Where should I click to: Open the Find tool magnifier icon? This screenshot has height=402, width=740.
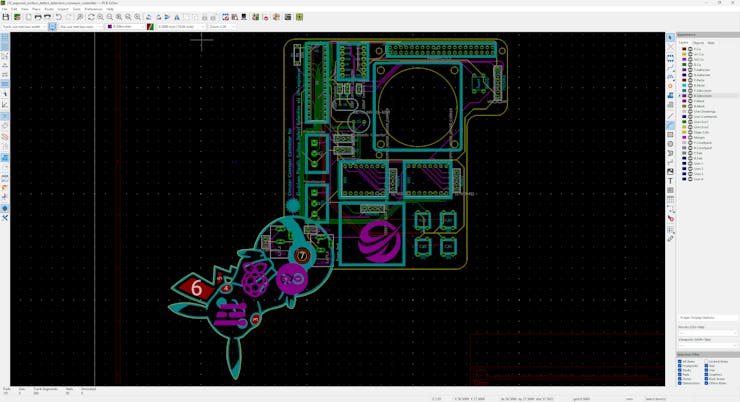pos(80,17)
